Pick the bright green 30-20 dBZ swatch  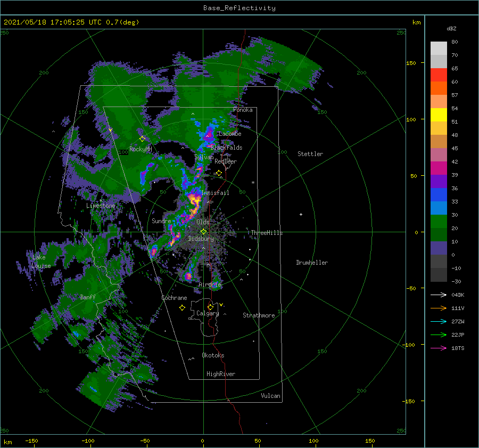(x=439, y=222)
